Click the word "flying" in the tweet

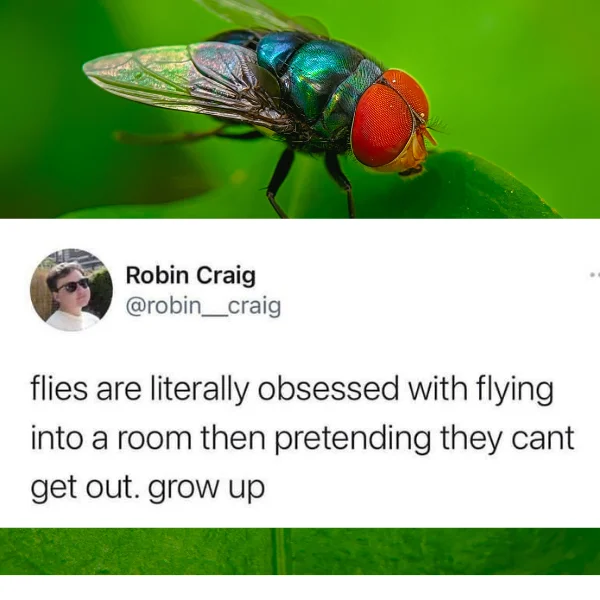(515, 390)
